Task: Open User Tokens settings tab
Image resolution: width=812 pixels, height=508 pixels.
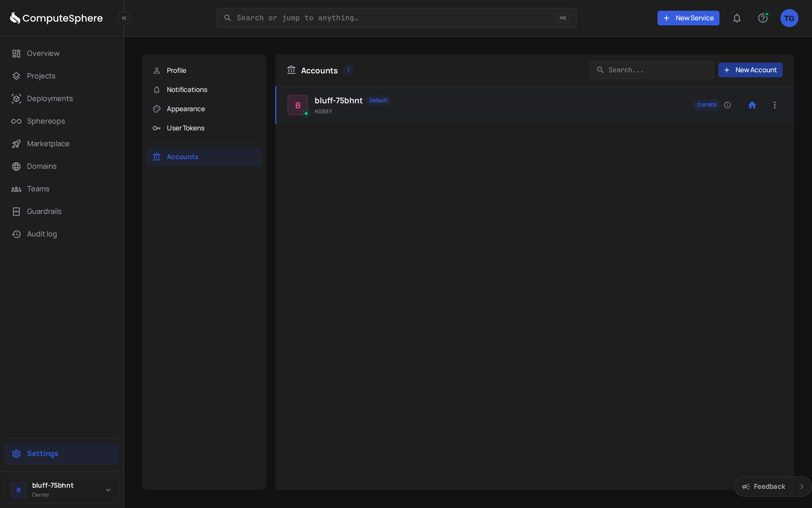Action: click(x=204, y=128)
